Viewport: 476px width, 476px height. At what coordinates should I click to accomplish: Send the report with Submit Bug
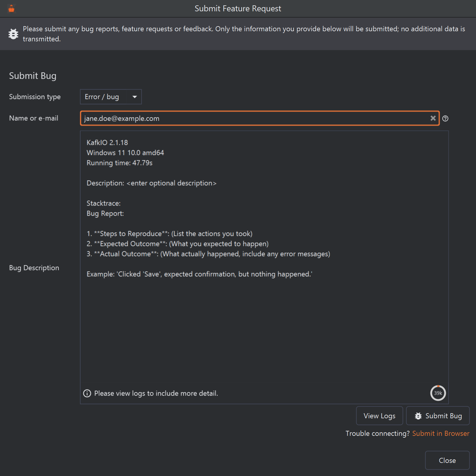[x=438, y=416]
